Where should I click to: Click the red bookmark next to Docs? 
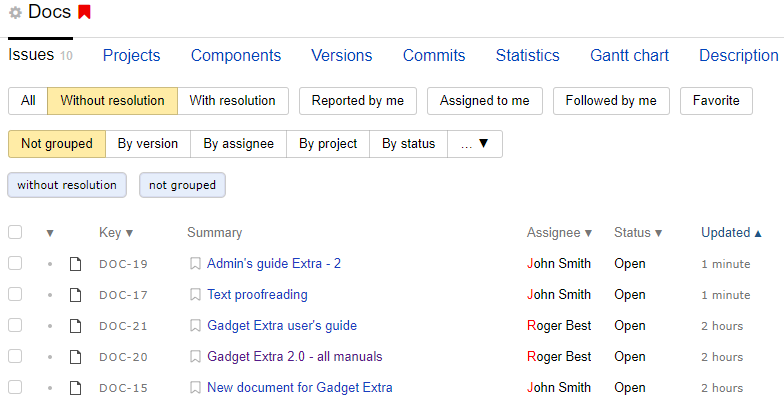tap(84, 12)
